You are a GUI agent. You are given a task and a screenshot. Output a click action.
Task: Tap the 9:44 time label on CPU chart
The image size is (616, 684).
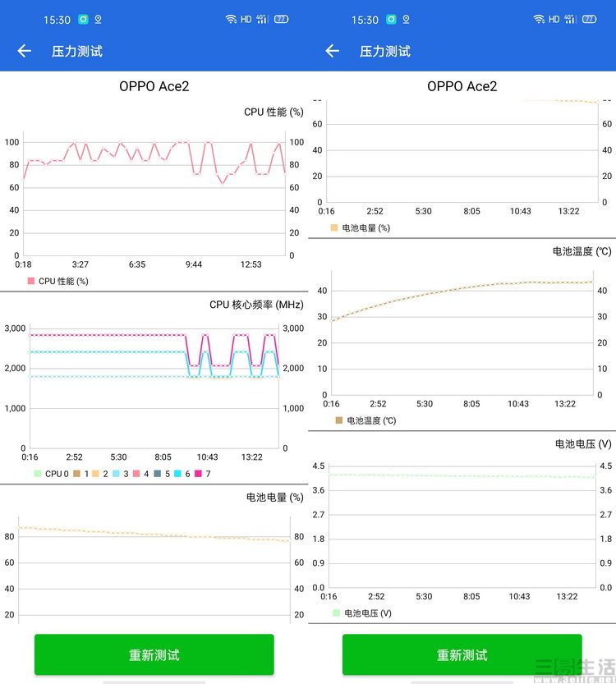[194, 264]
